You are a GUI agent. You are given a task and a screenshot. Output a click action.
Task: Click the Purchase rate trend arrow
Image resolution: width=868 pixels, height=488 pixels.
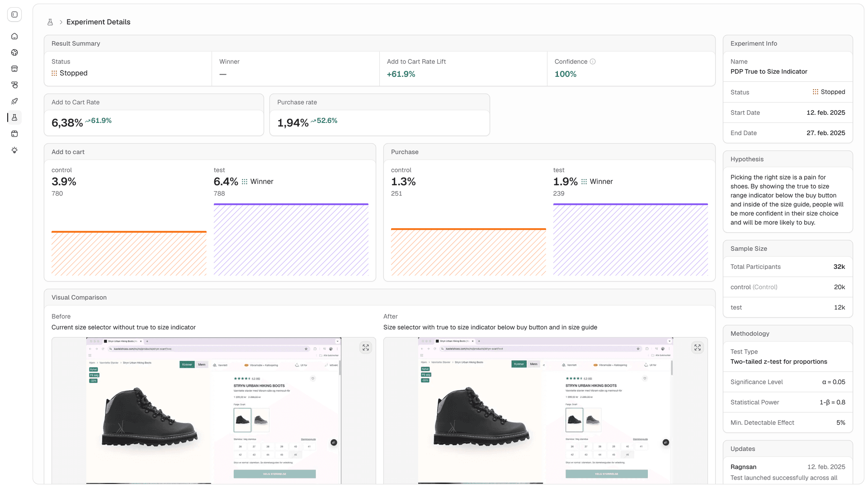click(x=313, y=121)
